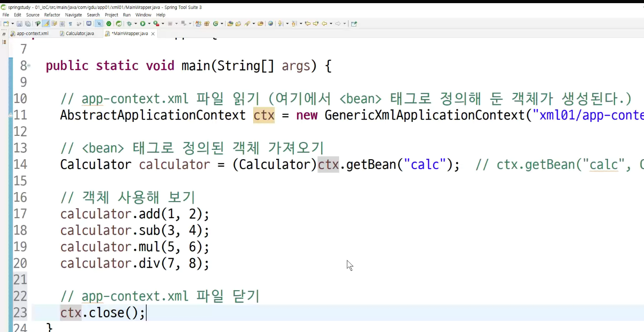Open the Run configurations dropdown arrow
644x332 pixels.
click(149, 24)
